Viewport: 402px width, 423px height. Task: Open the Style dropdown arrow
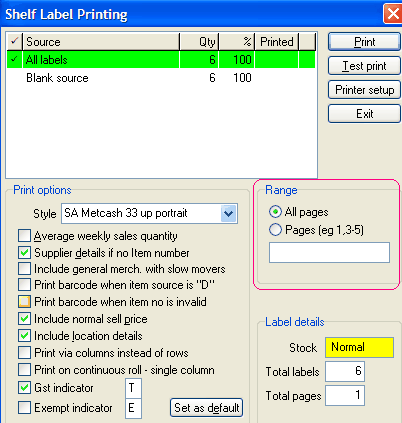click(x=229, y=213)
